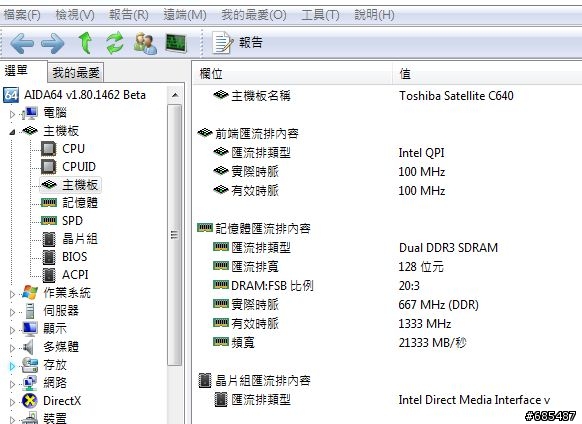The height and width of the screenshot is (424, 582).
Task: Open the 遠端(M) menu
Action: pos(185,15)
